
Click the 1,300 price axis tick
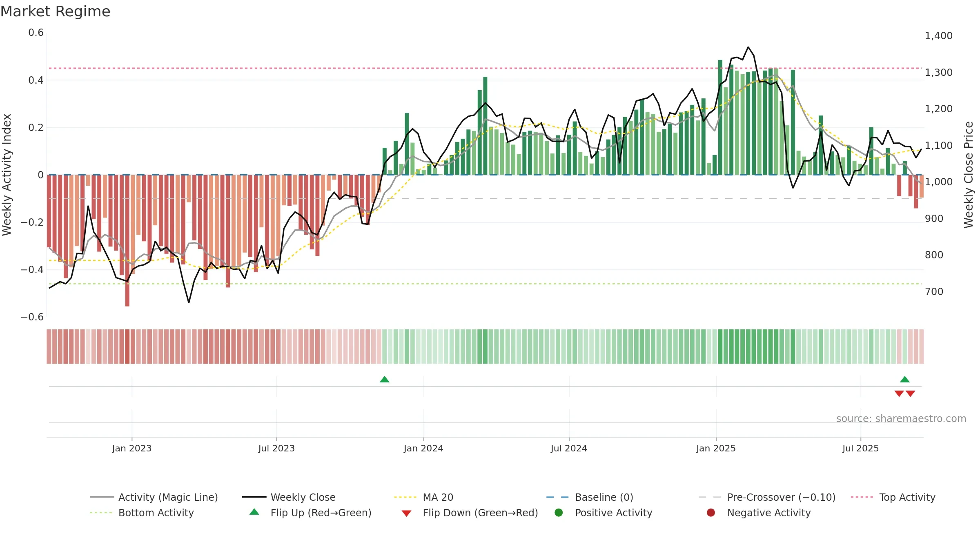(x=938, y=73)
